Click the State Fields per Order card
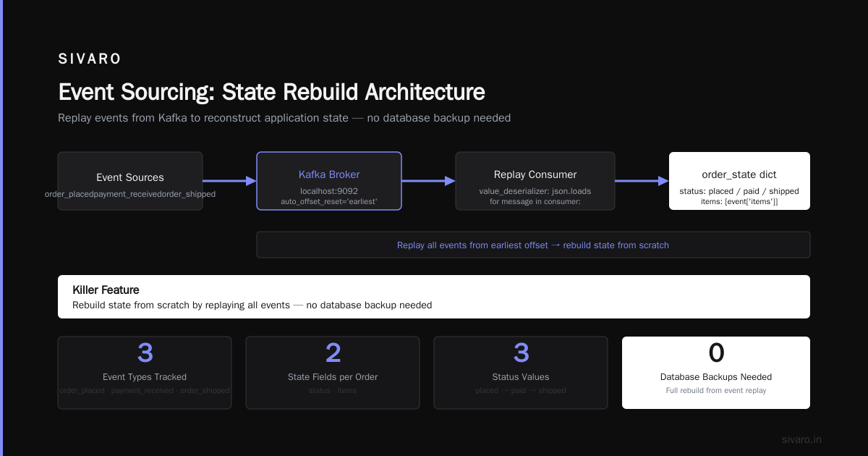The height and width of the screenshot is (456, 868). pos(333,373)
